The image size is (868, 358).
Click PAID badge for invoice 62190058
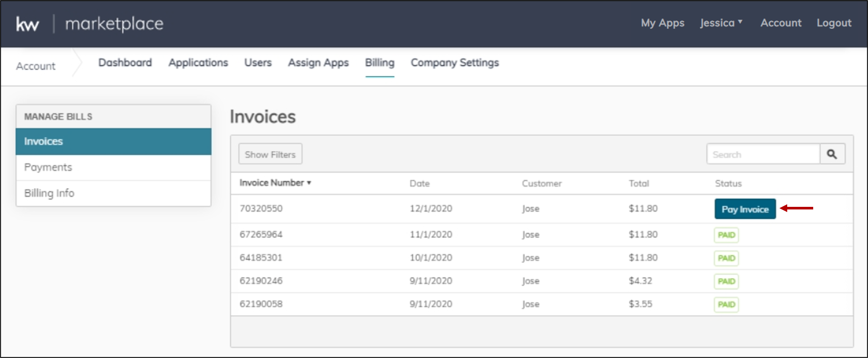pos(726,304)
